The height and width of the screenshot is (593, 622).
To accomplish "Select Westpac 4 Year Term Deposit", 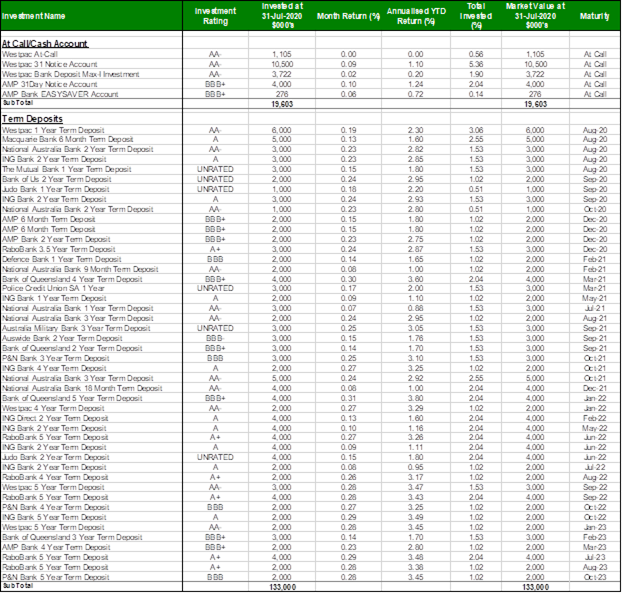I will coord(53,408).
